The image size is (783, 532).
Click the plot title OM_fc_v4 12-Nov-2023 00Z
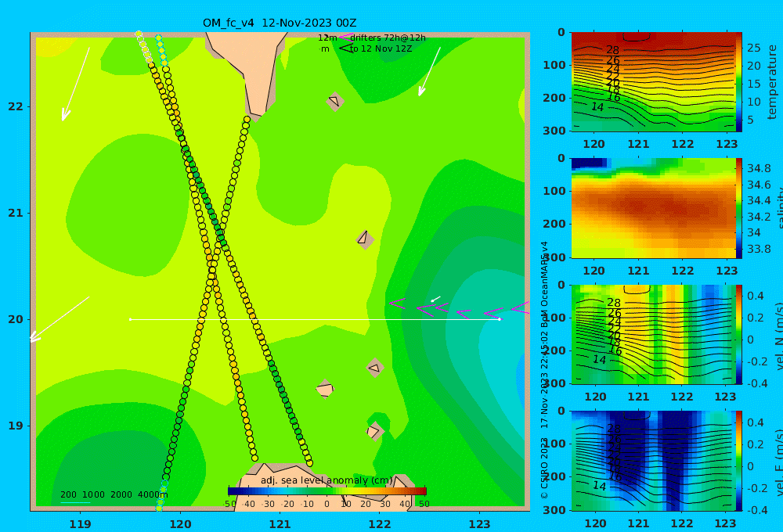pyautogui.click(x=280, y=23)
